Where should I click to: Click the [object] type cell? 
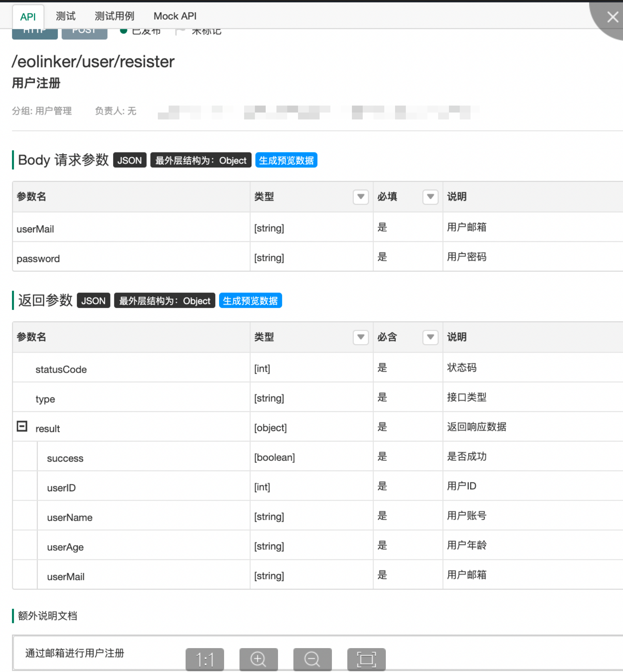[311, 427]
